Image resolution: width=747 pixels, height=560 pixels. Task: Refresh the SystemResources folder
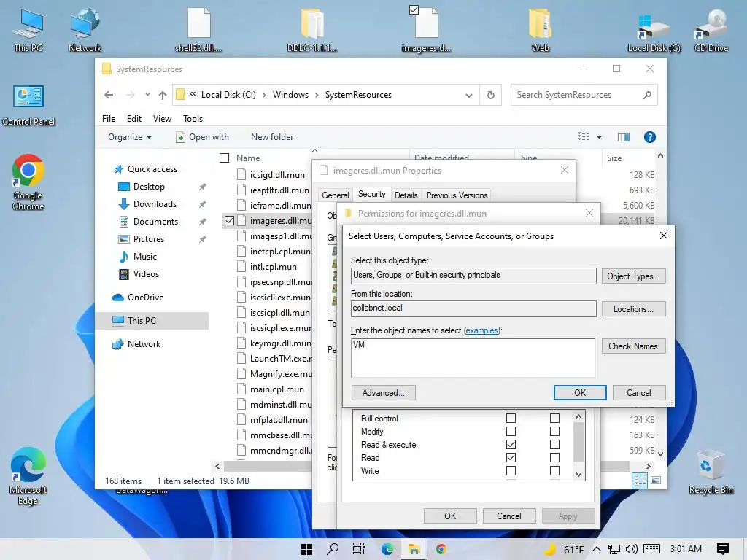tap(491, 95)
